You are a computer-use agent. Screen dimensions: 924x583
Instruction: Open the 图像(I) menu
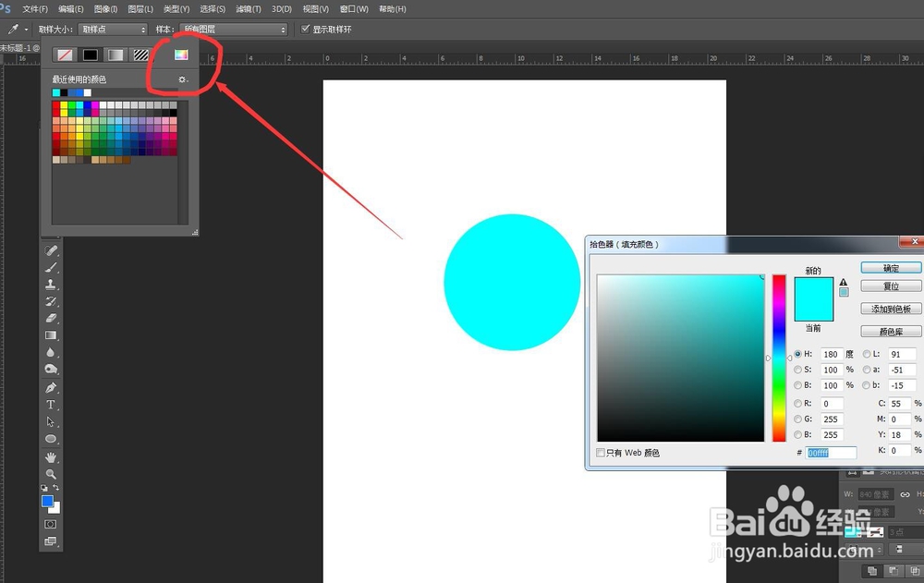(106, 9)
